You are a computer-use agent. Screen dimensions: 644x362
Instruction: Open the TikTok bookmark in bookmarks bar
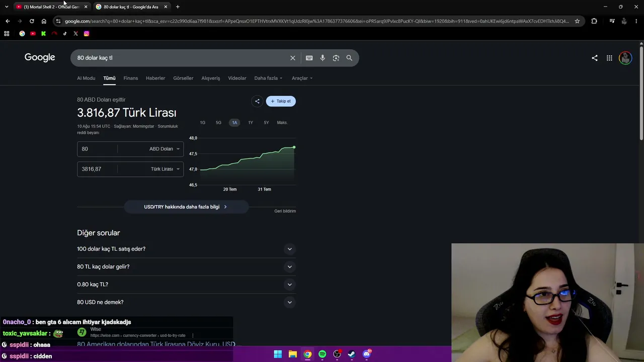pos(65,34)
